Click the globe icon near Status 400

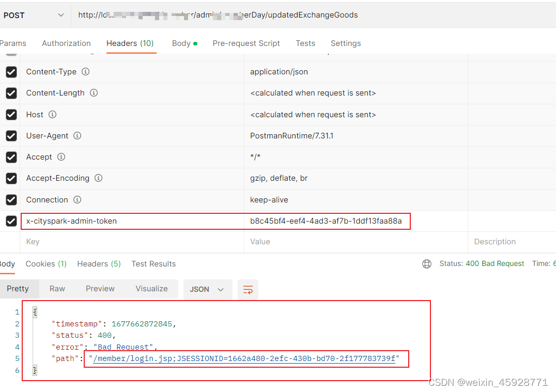[x=427, y=263]
